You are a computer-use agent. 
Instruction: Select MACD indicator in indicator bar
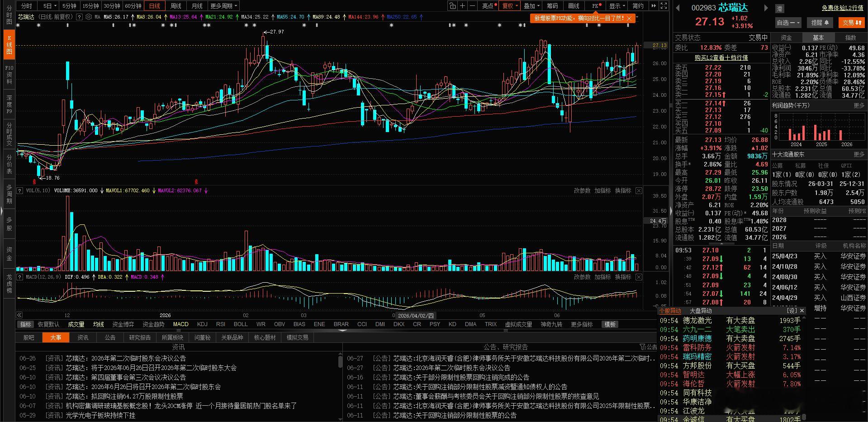pyautogui.click(x=180, y=324)
